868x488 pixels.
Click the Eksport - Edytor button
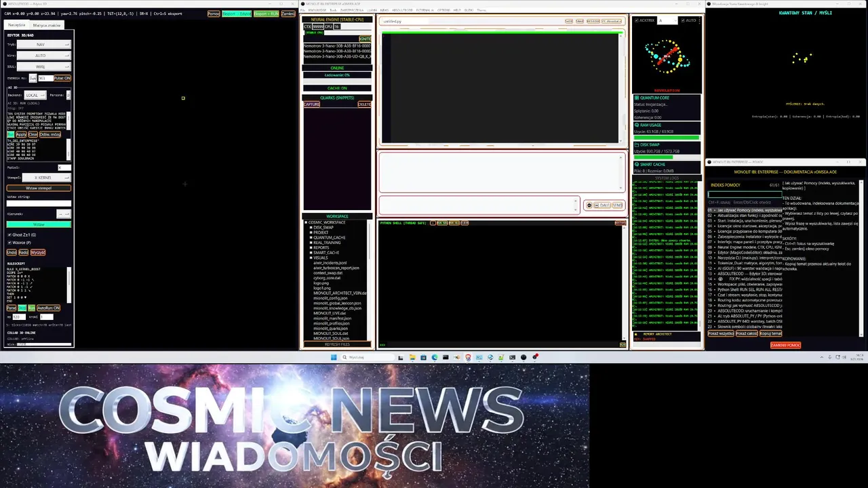click(x=237, y=14)
